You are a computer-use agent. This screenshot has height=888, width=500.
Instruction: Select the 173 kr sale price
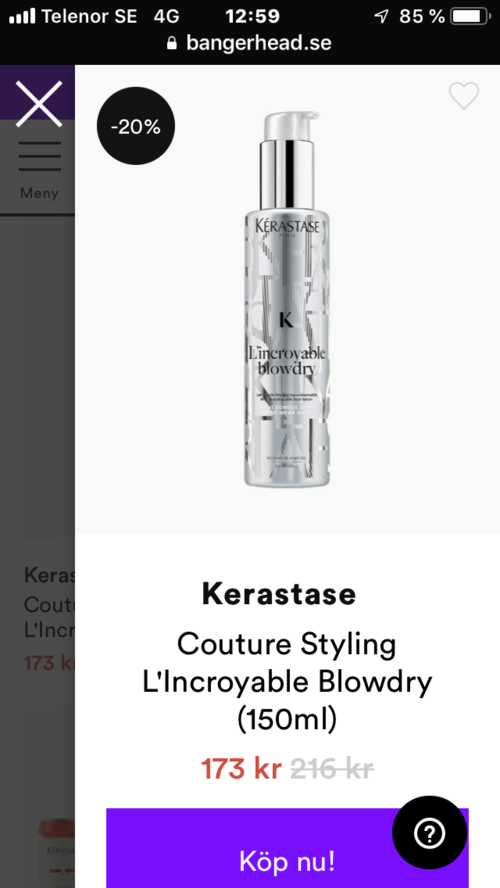click(x=241, y=769)
